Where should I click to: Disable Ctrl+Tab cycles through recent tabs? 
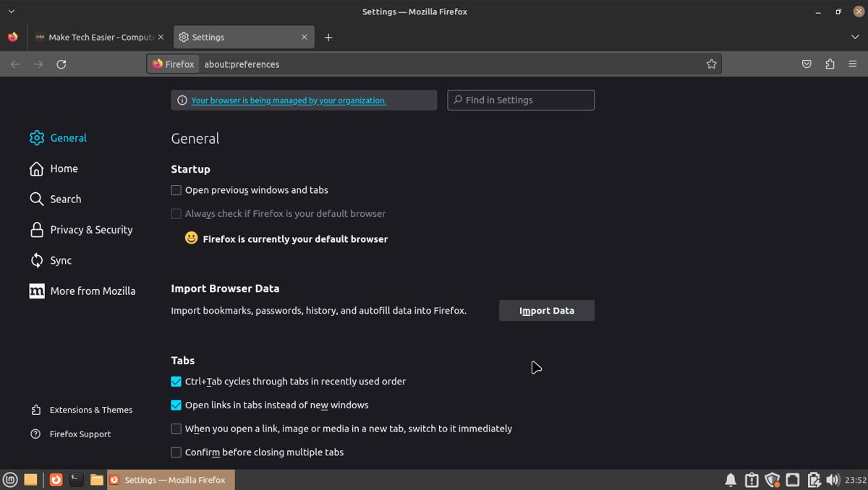point(176,381)
